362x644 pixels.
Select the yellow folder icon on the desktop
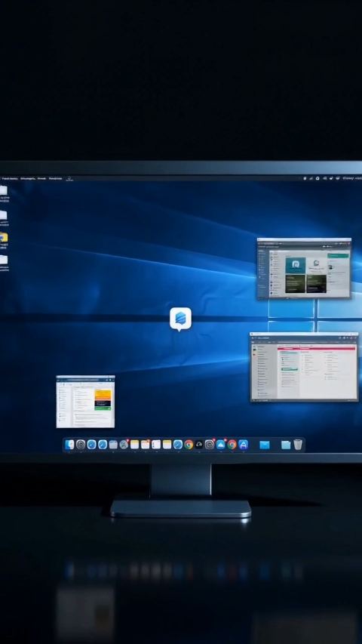click(3, 237)
